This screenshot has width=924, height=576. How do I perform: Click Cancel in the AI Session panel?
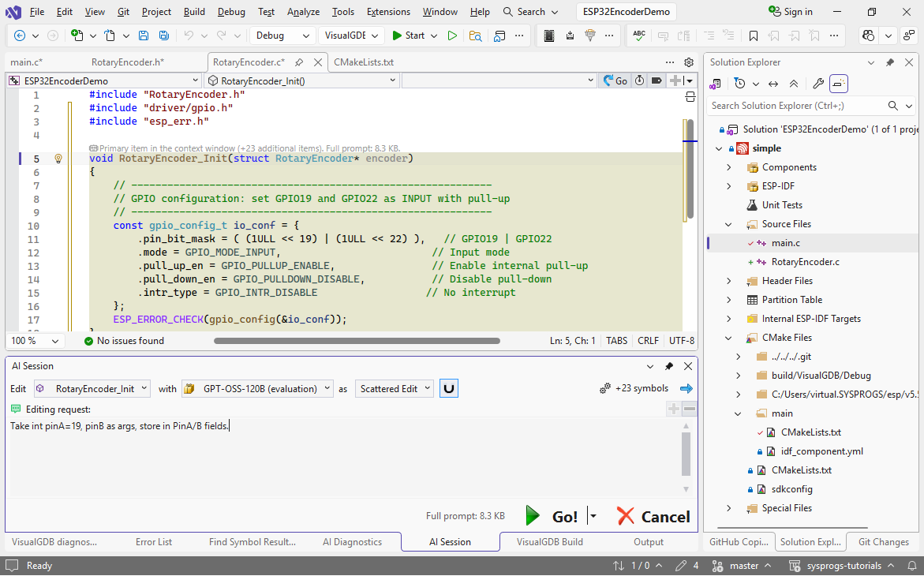click(x=653, y=517)
